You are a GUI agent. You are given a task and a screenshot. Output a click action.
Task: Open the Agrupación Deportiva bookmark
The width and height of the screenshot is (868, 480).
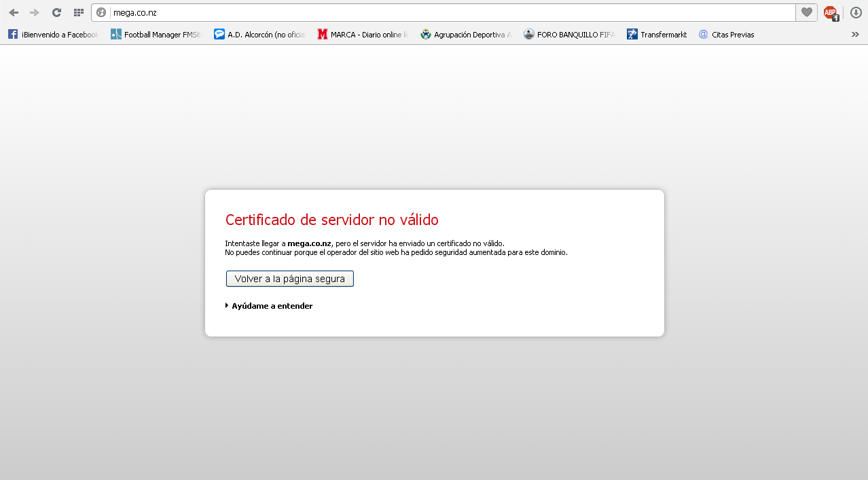(466, 34)
